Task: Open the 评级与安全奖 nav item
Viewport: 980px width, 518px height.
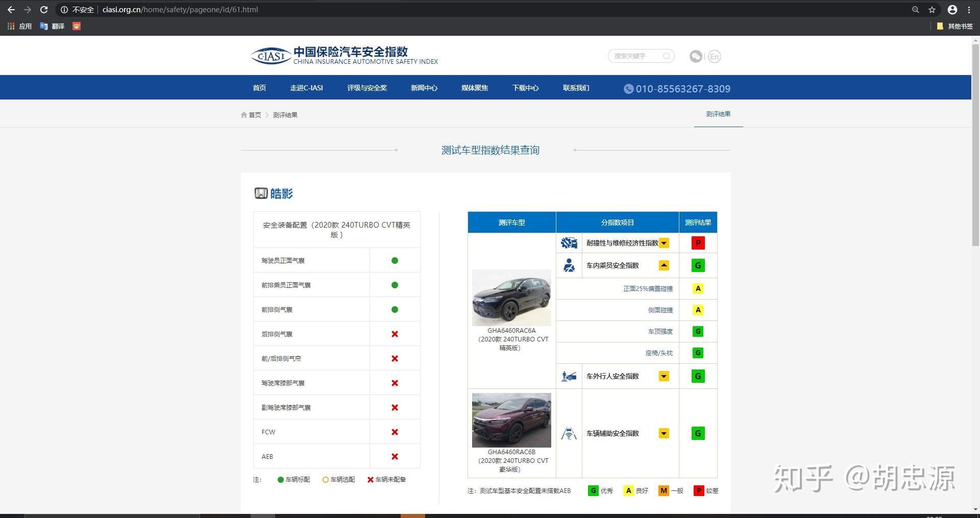Action: tap(367, 88)
